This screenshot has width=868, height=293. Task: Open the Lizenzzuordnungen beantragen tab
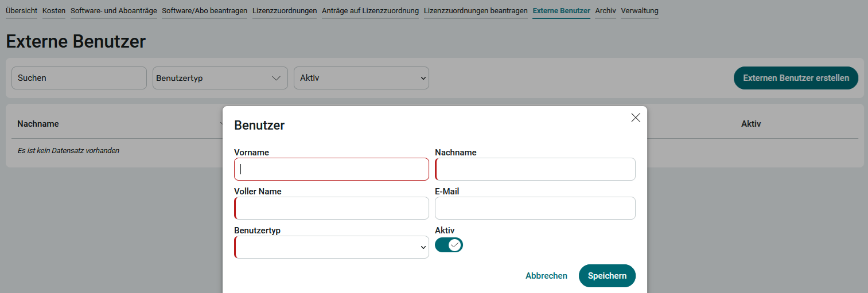pyautogui.click(x=476, y=11)
